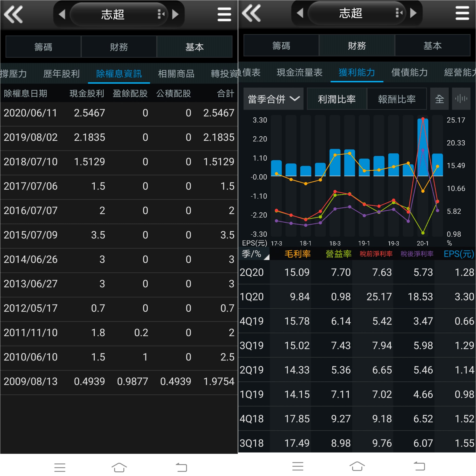The image size is (476, 476).
Task: Go to the next stock on the right screen
Action: 413,13
